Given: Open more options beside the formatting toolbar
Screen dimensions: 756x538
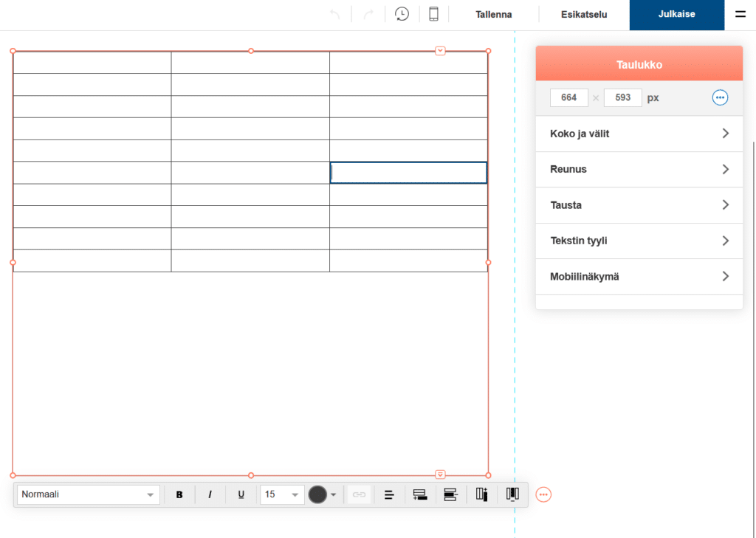Looking at the screenshot, I should tap(543, 494).
